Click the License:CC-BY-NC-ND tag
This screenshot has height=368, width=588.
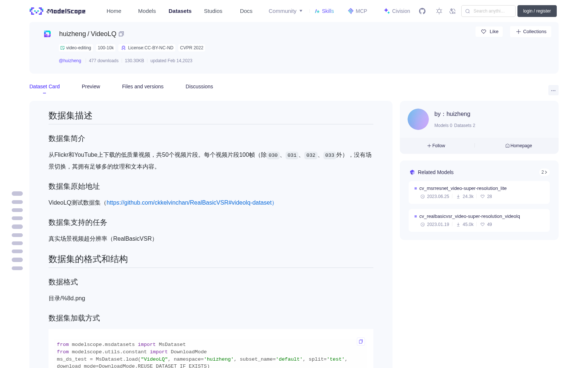coord(147,48)
